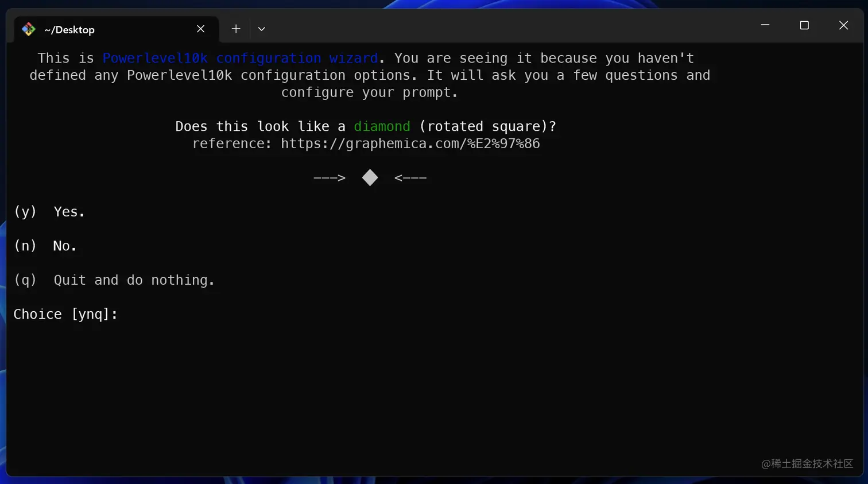
Task: Minimize the terminal window
Action: (x=765, y=25)
